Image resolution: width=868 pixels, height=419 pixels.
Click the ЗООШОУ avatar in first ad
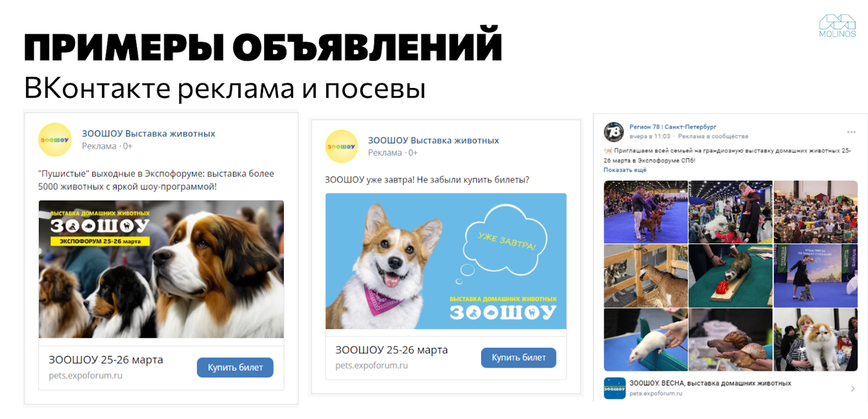pyautogui.click(x=55, y=139)
